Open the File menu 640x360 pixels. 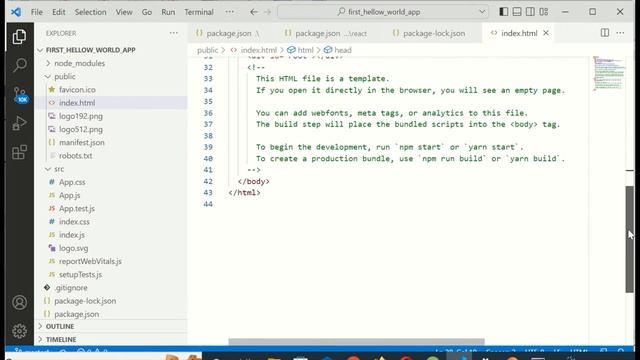(x=37, y=12)
